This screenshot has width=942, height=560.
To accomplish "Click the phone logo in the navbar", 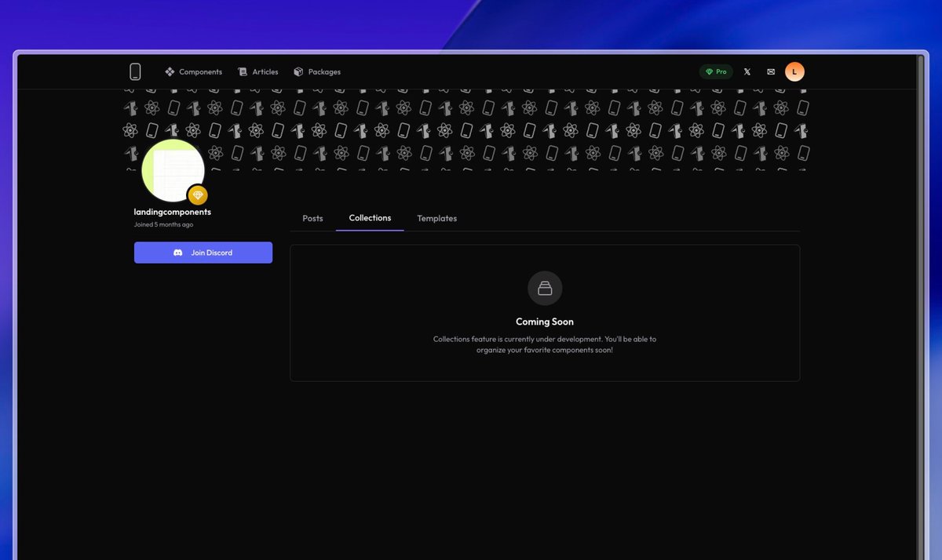I will (x=135, y=71).
